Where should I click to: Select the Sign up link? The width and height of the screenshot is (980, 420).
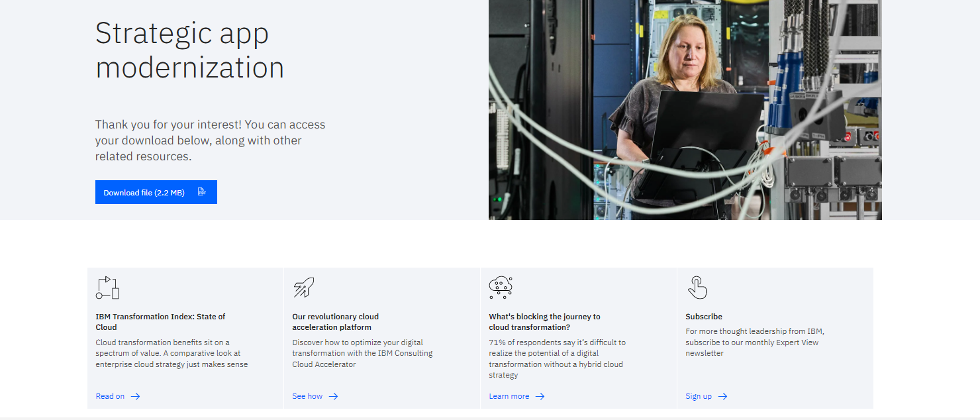699,396
